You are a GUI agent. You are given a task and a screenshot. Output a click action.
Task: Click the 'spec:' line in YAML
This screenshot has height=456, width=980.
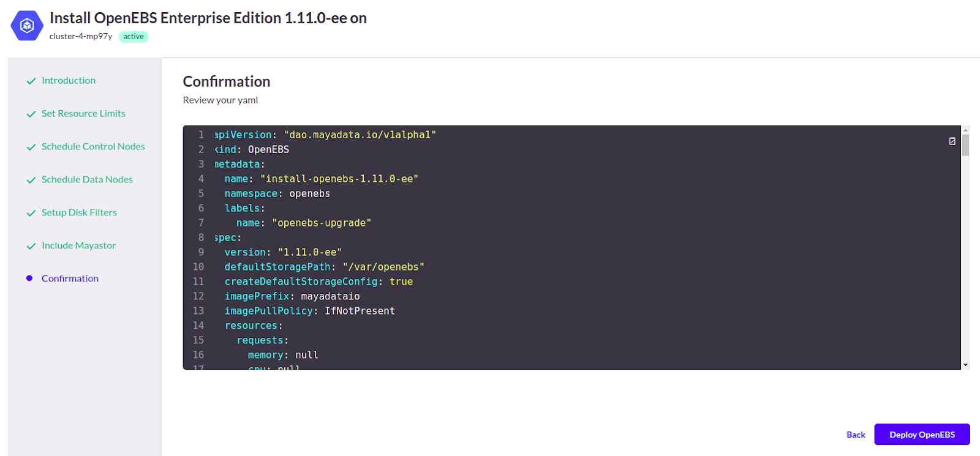[228, 237]
